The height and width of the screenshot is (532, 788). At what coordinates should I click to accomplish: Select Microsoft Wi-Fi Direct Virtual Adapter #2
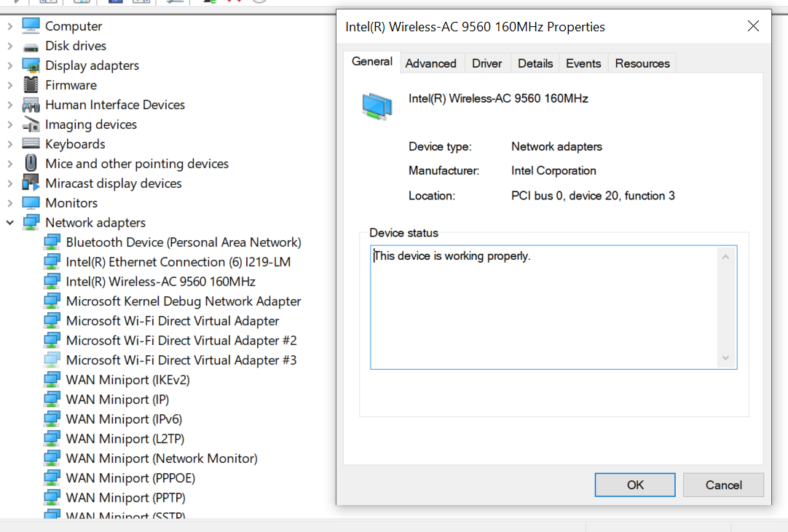point(181,340)
